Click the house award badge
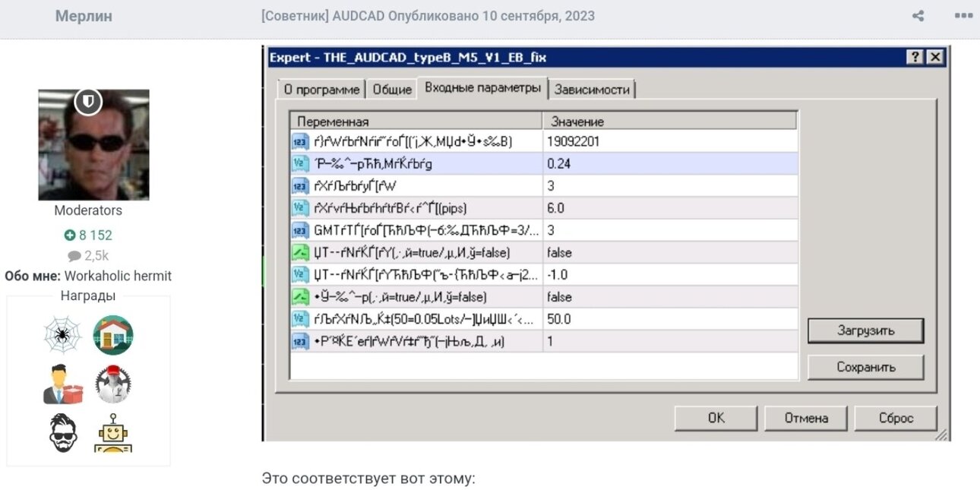Screen dimensions: 980x490 click(113, 336)
